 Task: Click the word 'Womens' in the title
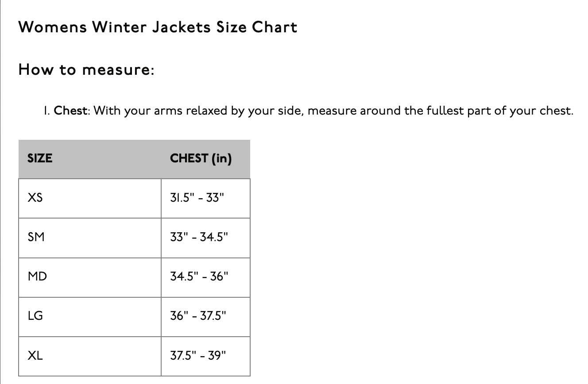tap(53, 27)
